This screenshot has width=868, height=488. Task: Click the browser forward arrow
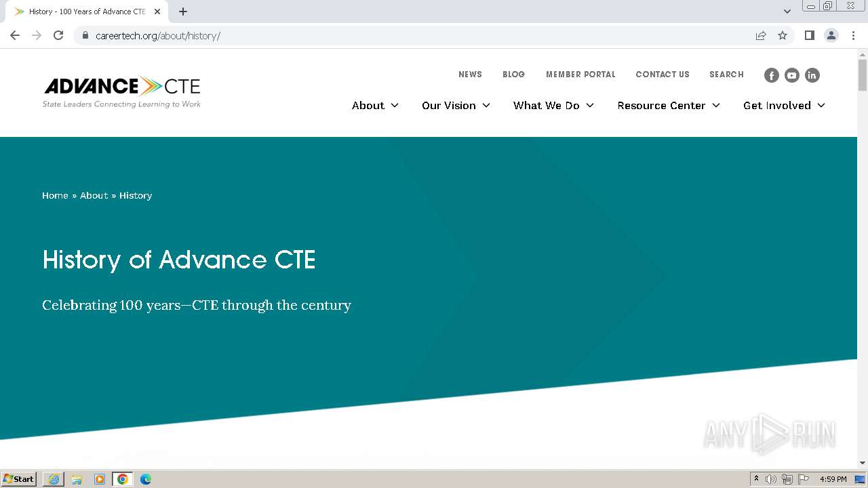37,35
